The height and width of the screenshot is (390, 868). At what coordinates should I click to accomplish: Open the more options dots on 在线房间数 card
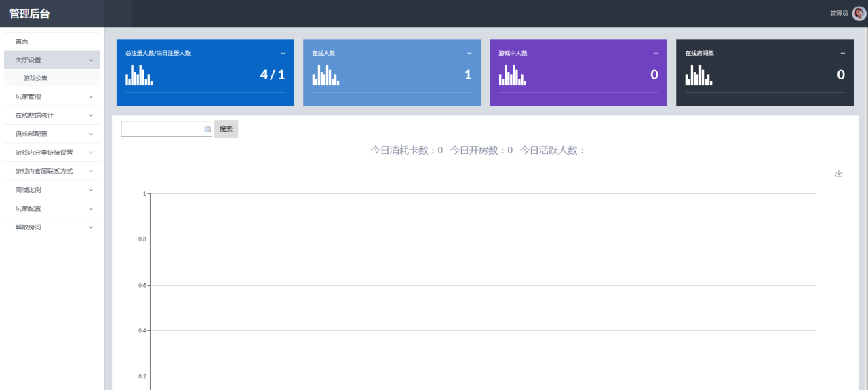pos(842,53)
